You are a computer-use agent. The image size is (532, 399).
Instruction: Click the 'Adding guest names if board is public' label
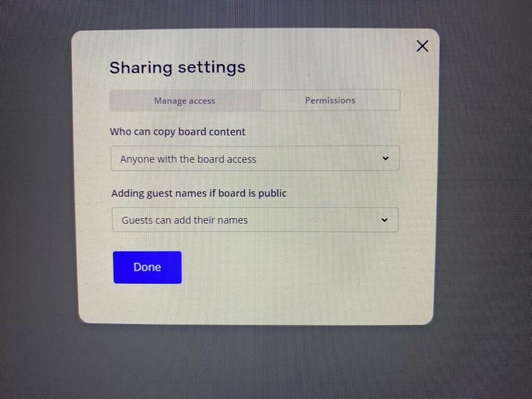point(199,193)
